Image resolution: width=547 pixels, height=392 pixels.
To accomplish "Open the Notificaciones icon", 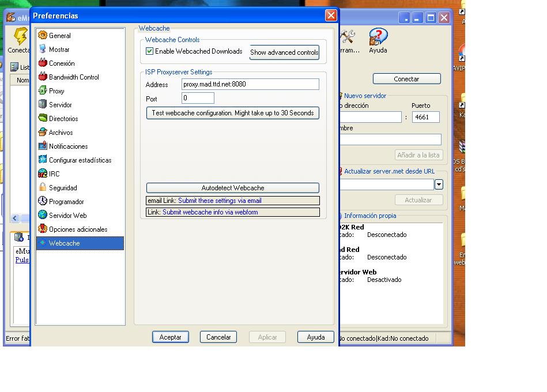I will 43,146.
